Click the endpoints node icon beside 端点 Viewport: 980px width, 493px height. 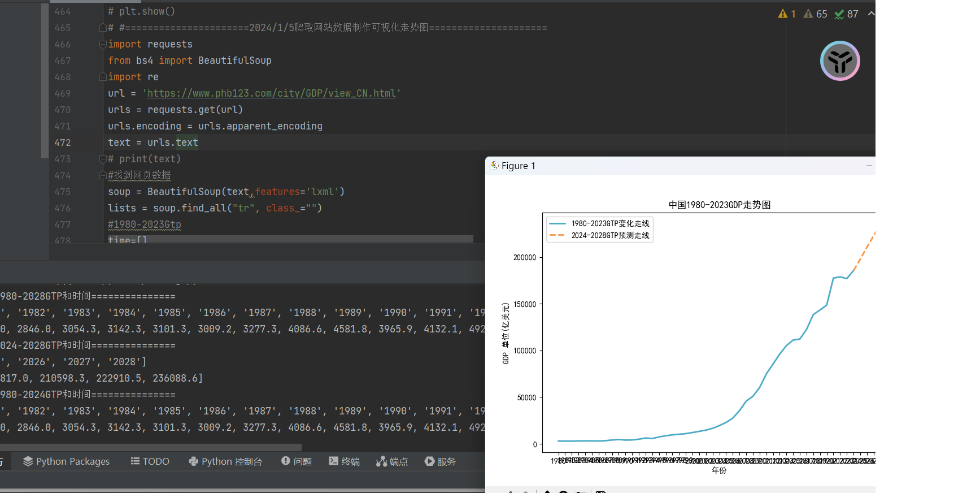(381, 461)
